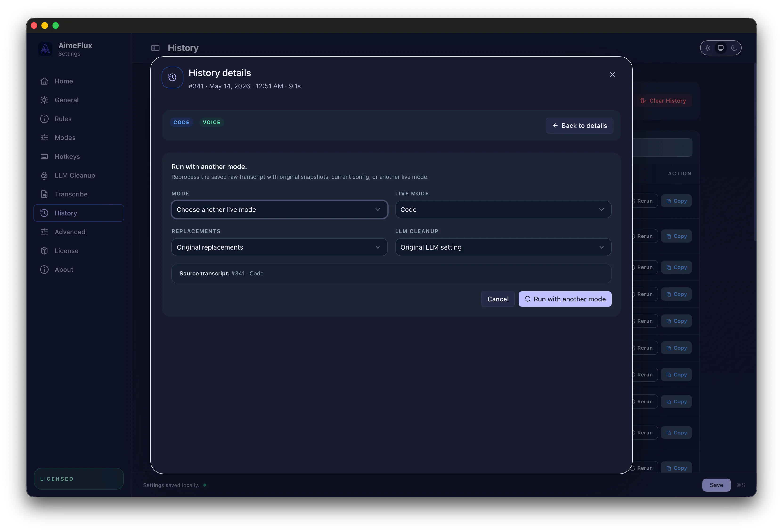This screenshot has height=532, width=783.
Task: Click the License box icon
Action: (x=44, y=251)
